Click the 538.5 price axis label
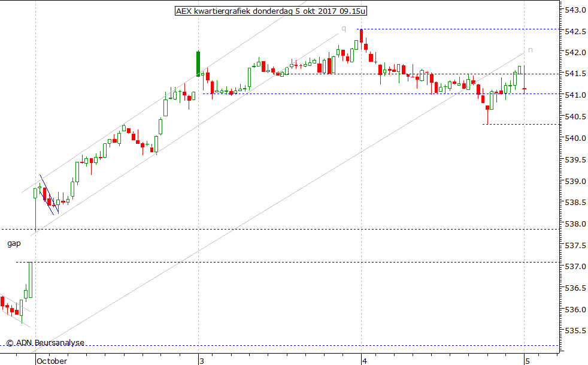The width and height of the screenshot is (588, 365). click(575, 203)
